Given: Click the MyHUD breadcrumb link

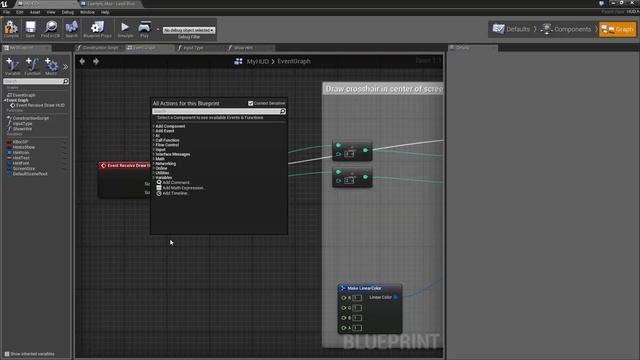Looking at the screenshot, I should [x=258, y=61].
